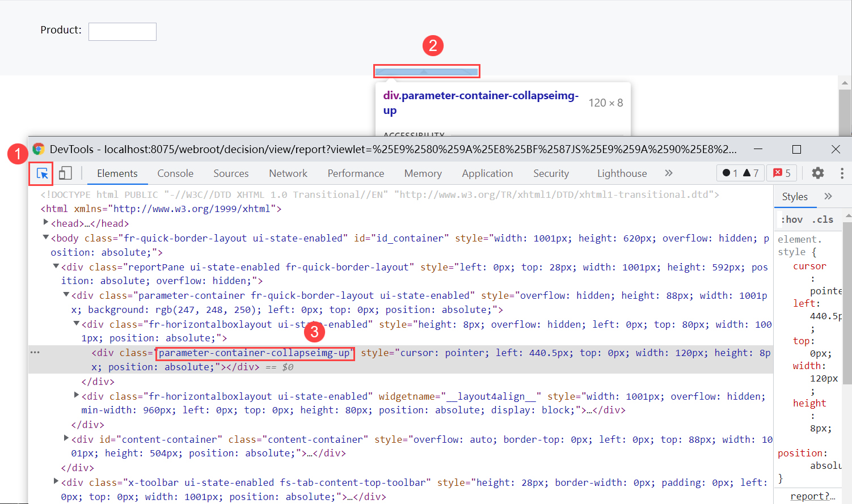This screenshot has width=852, height=504.
Task: Activate the inspect element picker icon
Action: click(x=42, y=173)
